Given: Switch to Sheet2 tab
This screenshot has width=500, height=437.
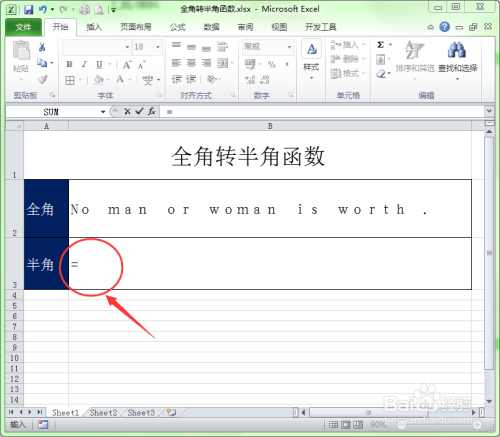Looking at the screenshot, I should click(103, 413).
